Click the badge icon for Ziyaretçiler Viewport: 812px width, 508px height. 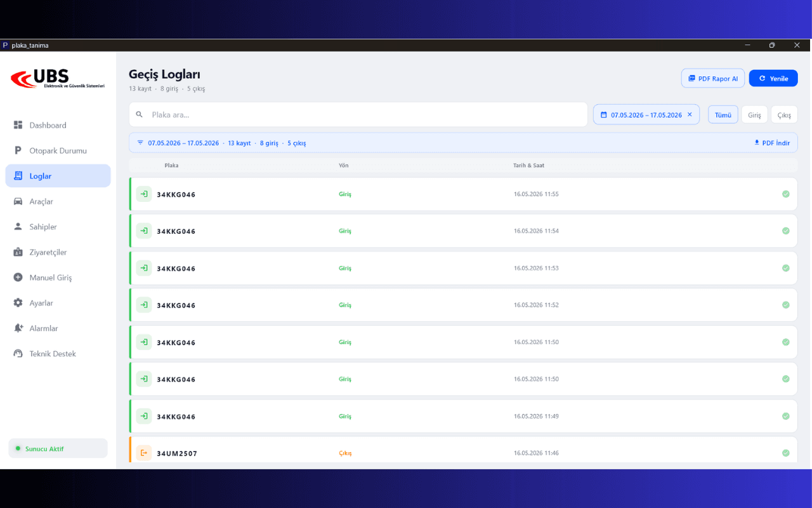[x=18, y=252]
